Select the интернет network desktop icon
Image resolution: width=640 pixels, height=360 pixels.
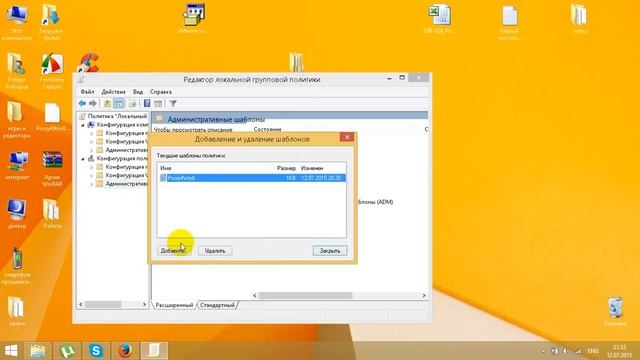click(17, 165)
